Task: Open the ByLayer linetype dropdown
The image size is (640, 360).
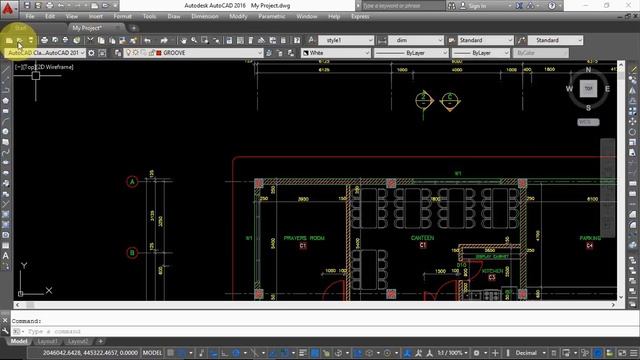Action: click(x=411, y=53)
